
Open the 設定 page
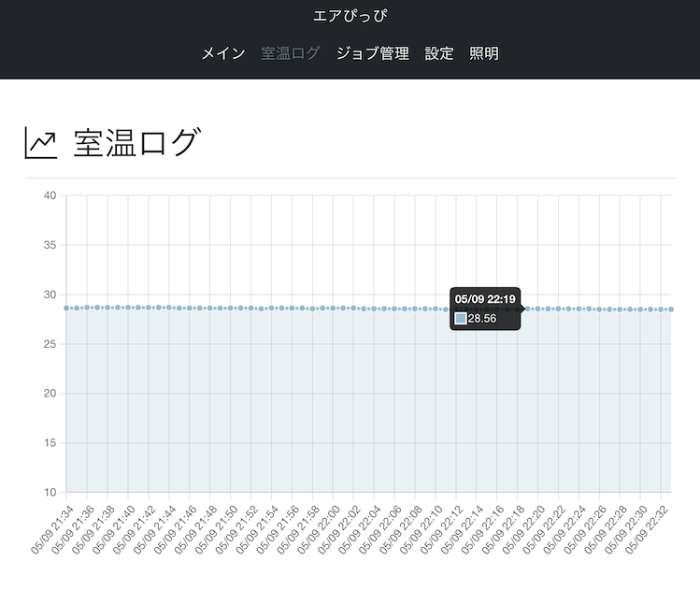pyautogui.click(x=439, y=53)
